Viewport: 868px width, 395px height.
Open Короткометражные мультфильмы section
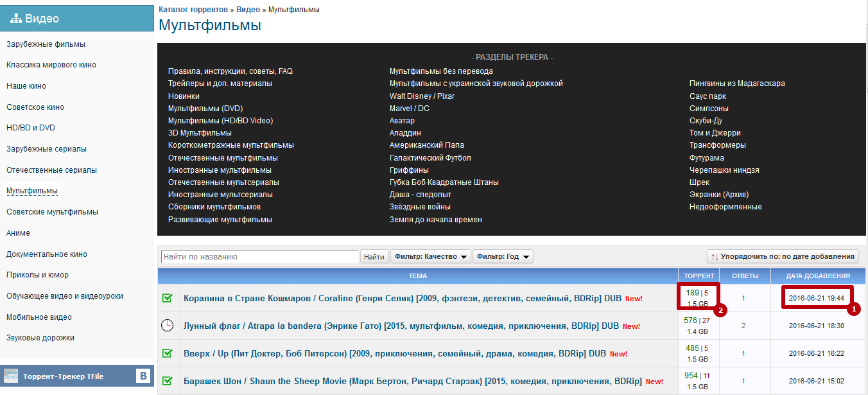click(231, 145)
